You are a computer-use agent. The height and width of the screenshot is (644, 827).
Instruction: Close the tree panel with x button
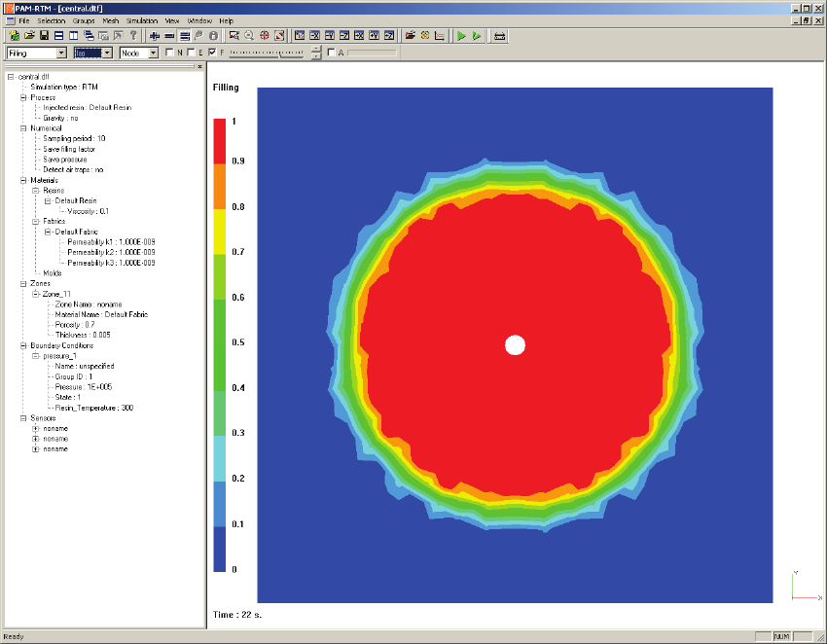coord(199,67)
